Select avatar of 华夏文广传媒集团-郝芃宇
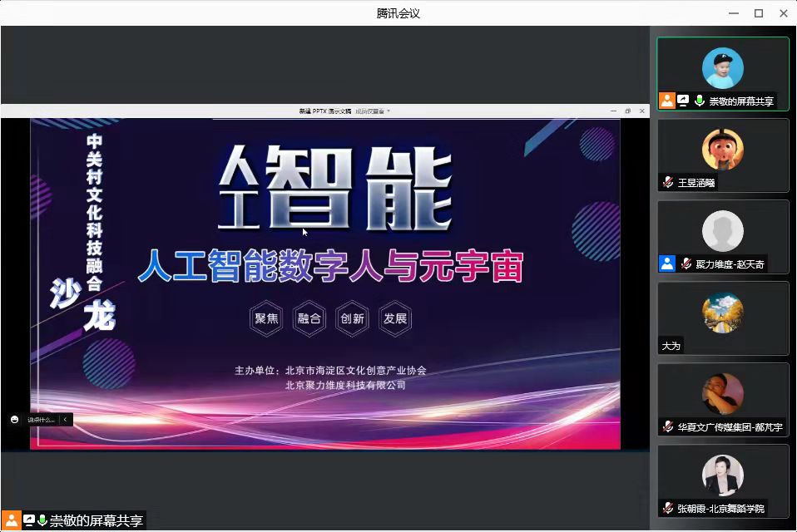This screenshot has width=797, height=532. 722,394
